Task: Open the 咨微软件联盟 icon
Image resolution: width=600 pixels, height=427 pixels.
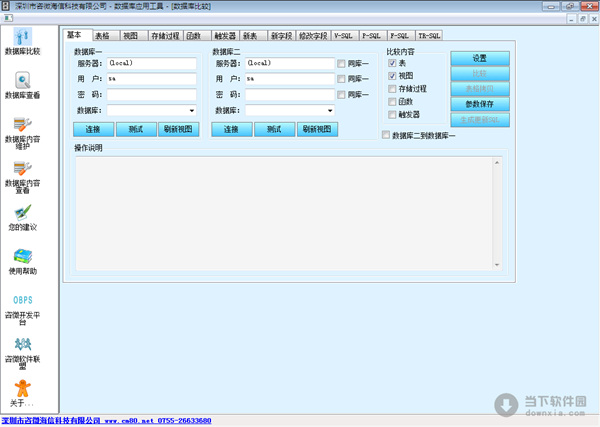Action: pyautogui.click(x=23, y=344)
